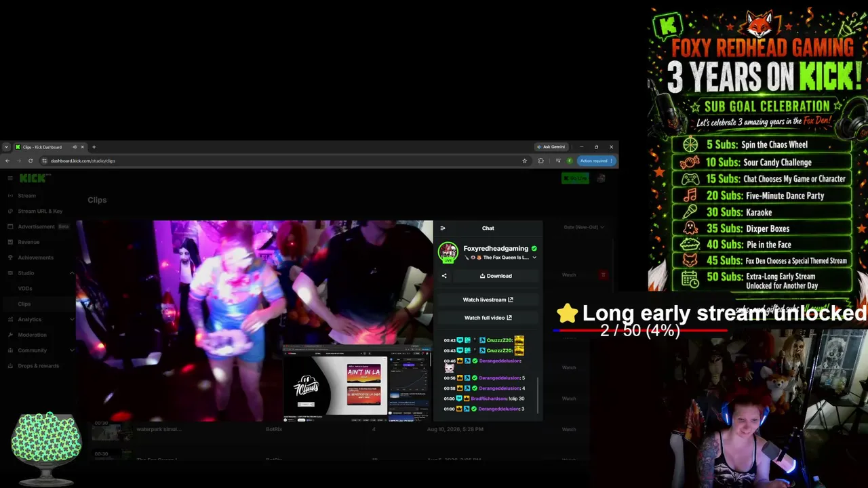This screenshot has width=868, height=488.
Task: Expand the stream title chevron under Foxyredheadgaming
Action: pos(534,258)
